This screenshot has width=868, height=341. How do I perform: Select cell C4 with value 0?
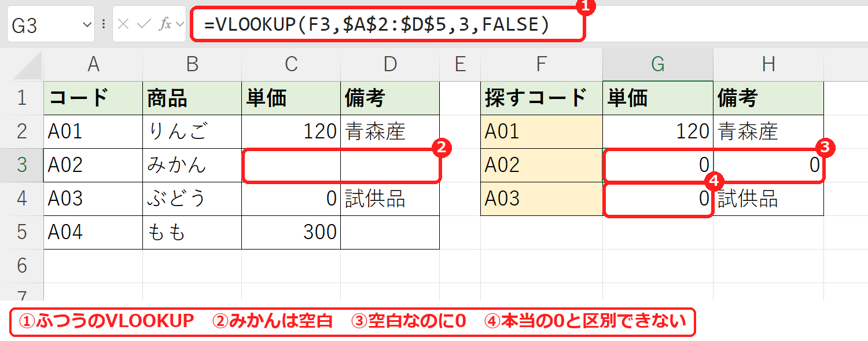click(291, 199)
